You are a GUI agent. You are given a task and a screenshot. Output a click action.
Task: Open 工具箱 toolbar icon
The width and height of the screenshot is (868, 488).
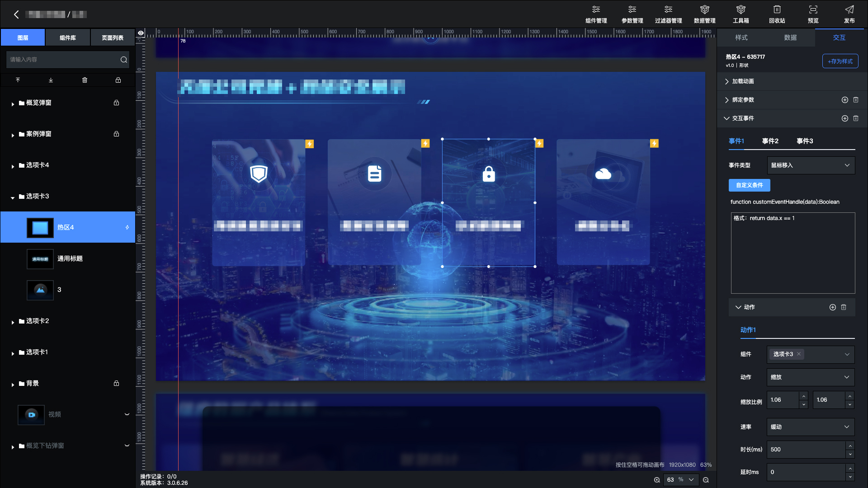[x=741, y=14]
